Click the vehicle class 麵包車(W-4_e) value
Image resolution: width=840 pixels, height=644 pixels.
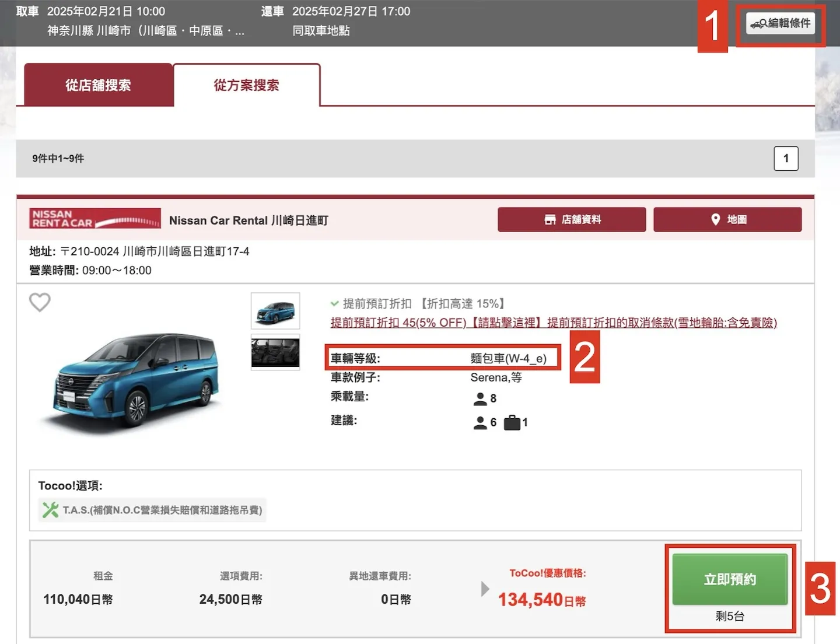509,358
